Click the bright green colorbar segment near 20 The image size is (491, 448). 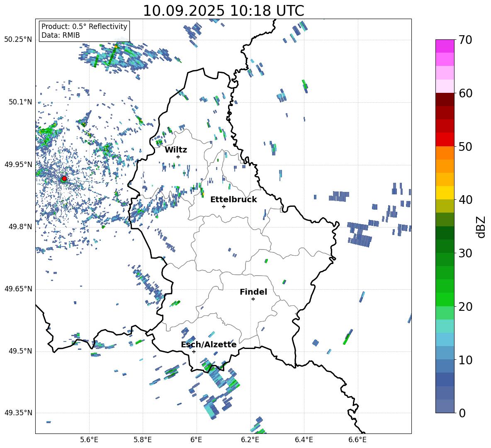[445, 299]
